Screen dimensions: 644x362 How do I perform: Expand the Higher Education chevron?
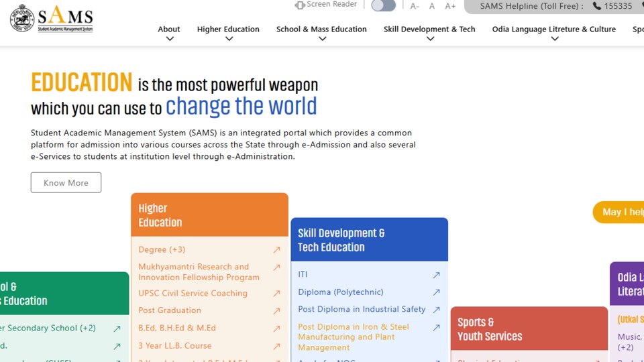[x=229, y=39]
